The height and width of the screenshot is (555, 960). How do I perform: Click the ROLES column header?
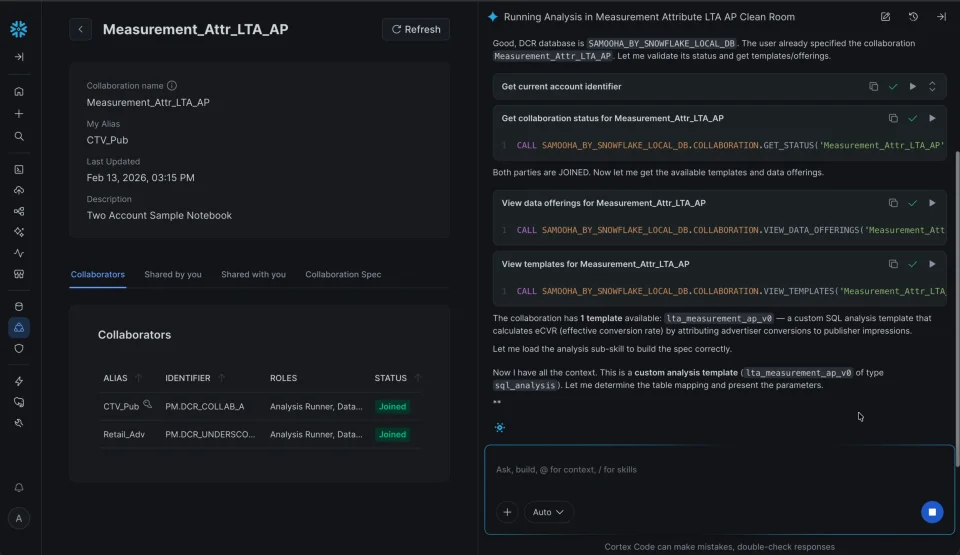tap(283, 378)
